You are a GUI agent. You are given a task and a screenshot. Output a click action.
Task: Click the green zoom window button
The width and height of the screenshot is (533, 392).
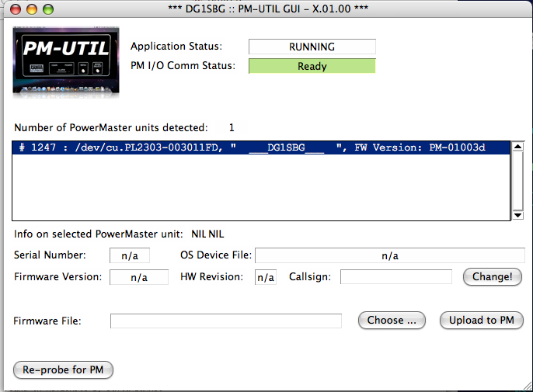click(x=49, y=9)
